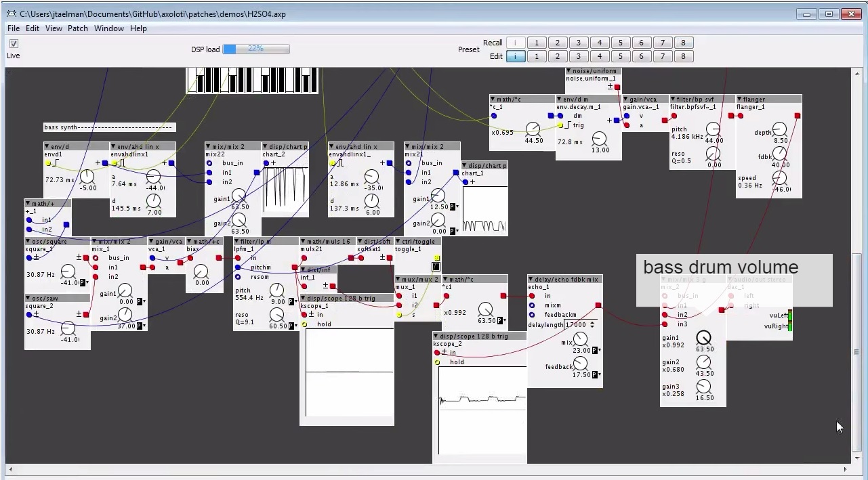Screen dimensions: 868x480
Task: Click bias object knob dial
Action: tap(201, 271)
